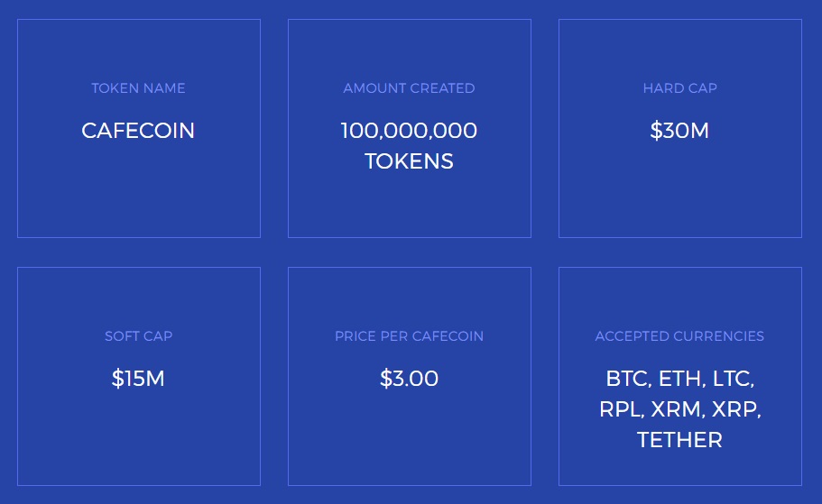Click the PRICE PER CAFECOIN heading

click(409, 335)
